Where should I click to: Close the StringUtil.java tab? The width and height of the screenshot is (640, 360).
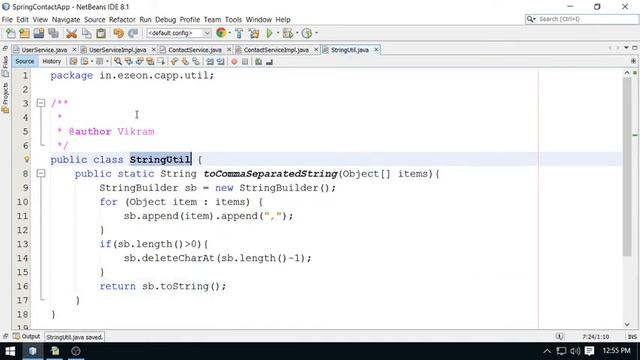click(376, 50)
